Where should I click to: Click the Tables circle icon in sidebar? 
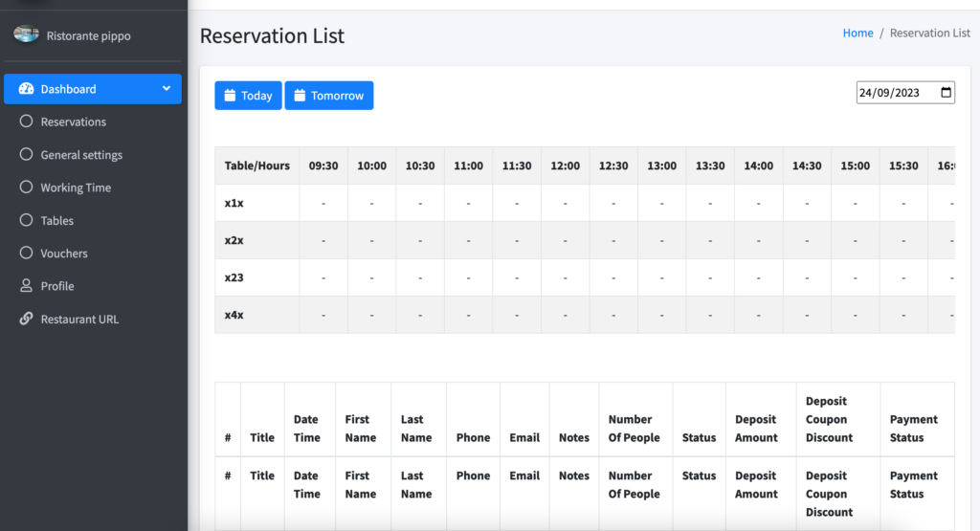26,220
